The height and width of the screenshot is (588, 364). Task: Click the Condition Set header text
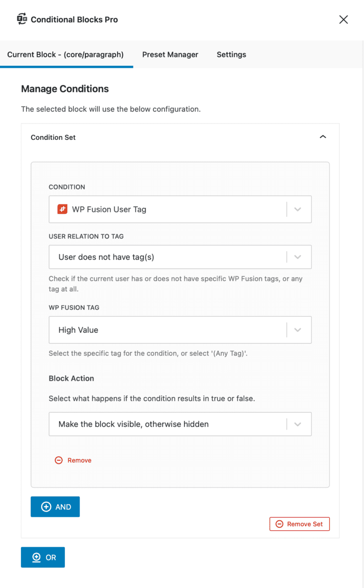pos(53,138)
